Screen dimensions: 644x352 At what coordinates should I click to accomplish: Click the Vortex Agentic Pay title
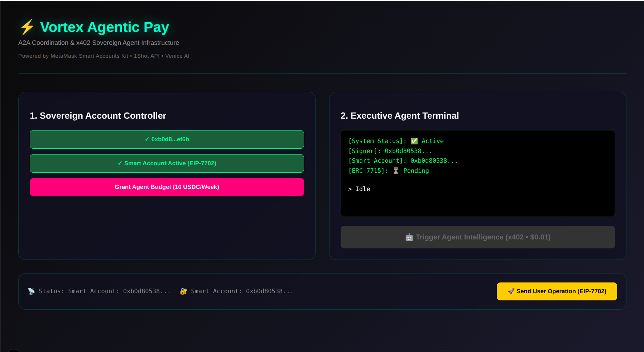[104, 27]
